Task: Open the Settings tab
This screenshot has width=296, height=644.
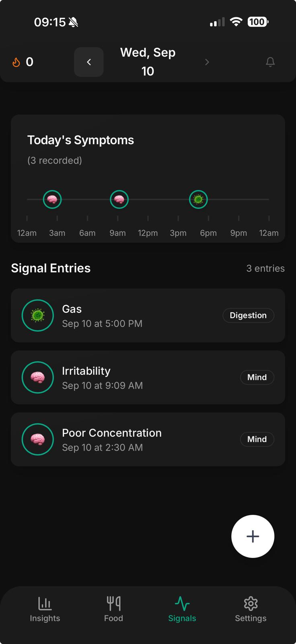Action: tap(251, 609)
